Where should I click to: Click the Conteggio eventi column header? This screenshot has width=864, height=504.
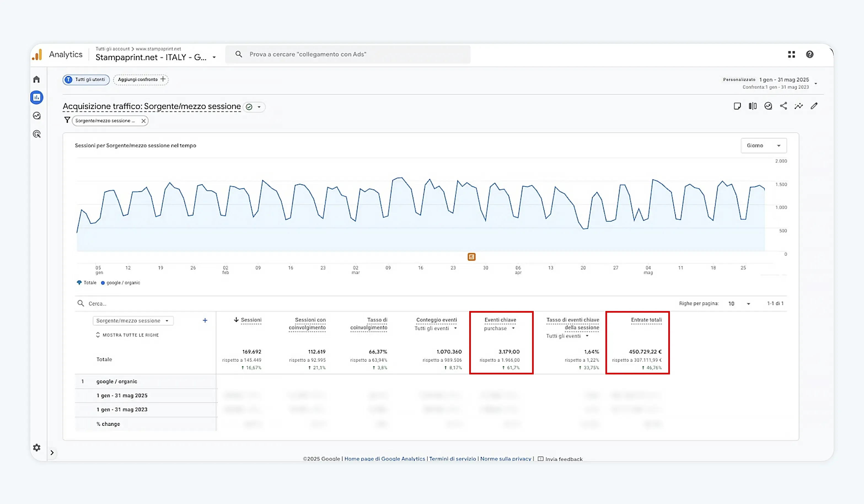(x=436, y=320)
